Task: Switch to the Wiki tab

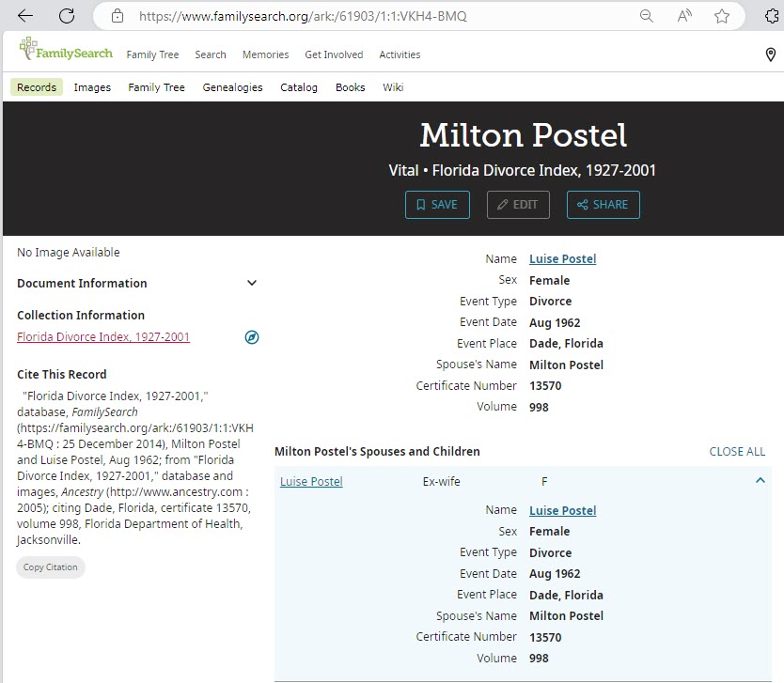Action: click(393, 87)
